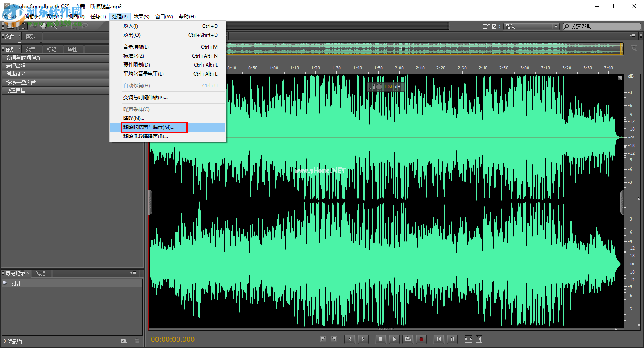Open the editor panel options menu
Image resolution: width=644 pixels, height=348 pixels.
pyautogui.click(x=633, y=36)
